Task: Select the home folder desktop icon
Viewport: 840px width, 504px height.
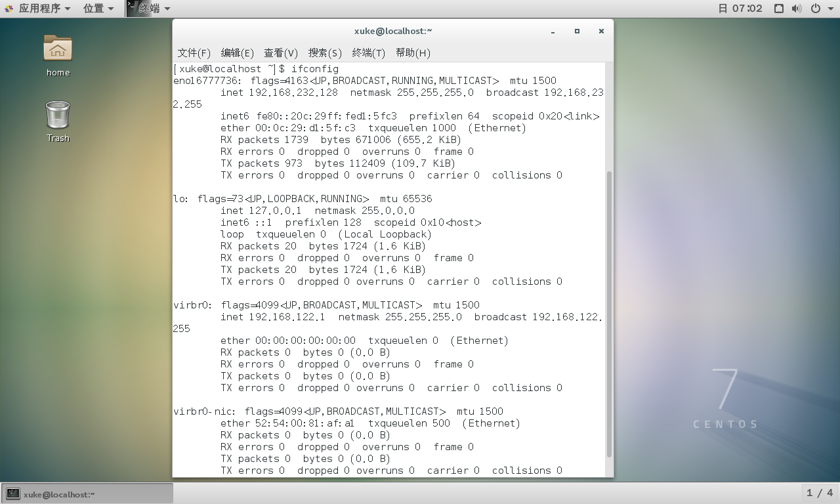Action: point(58,55)
